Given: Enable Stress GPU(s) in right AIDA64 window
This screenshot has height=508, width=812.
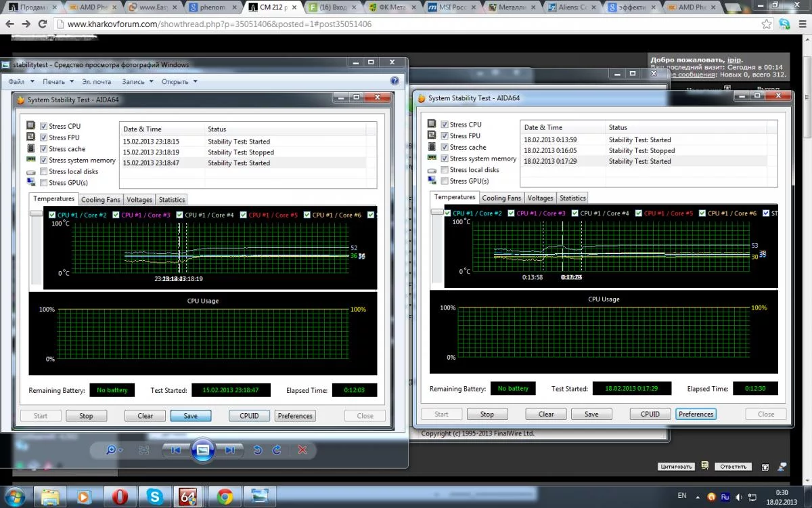Looking at the screenshot, I should pyautogui.click(x=445, y=181).
